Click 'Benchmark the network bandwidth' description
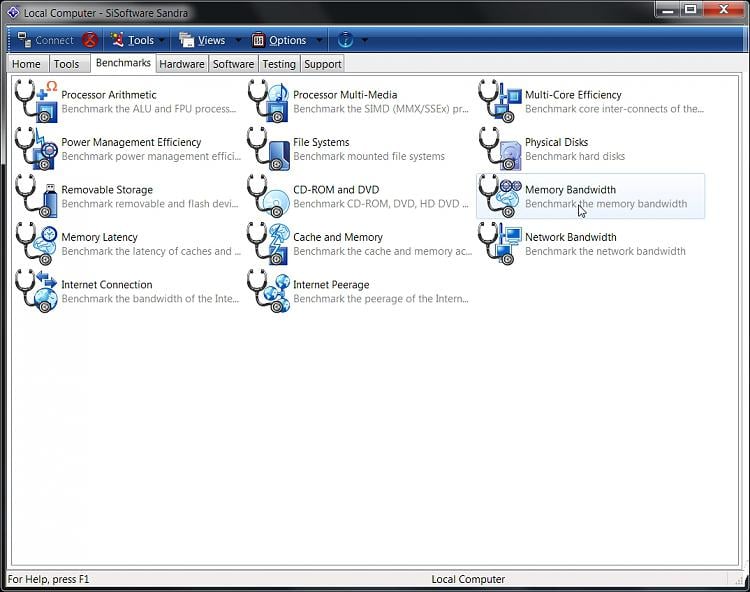Screen dimensions: 750x592 pyautogui.click(x=605, y=251)
